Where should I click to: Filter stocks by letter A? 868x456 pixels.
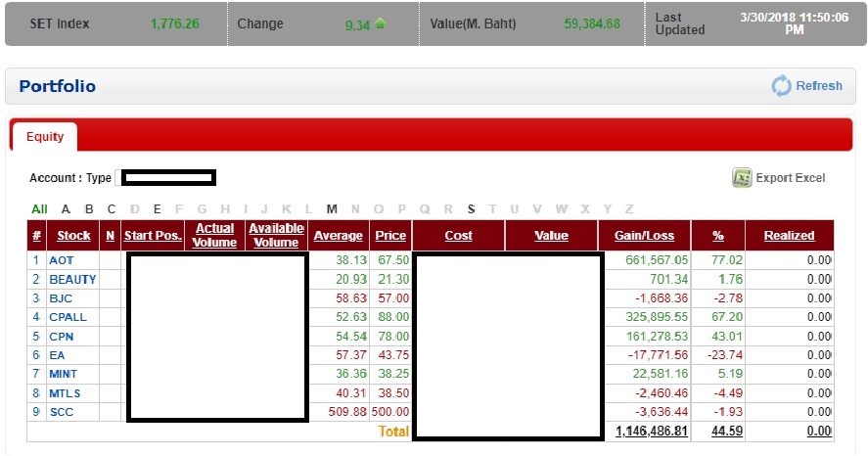66,209
